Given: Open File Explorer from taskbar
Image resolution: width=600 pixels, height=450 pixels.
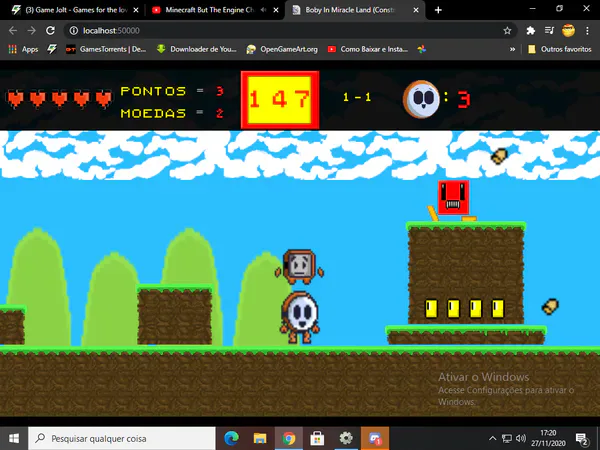Looking at the screenshot, I should click(260, 438).
